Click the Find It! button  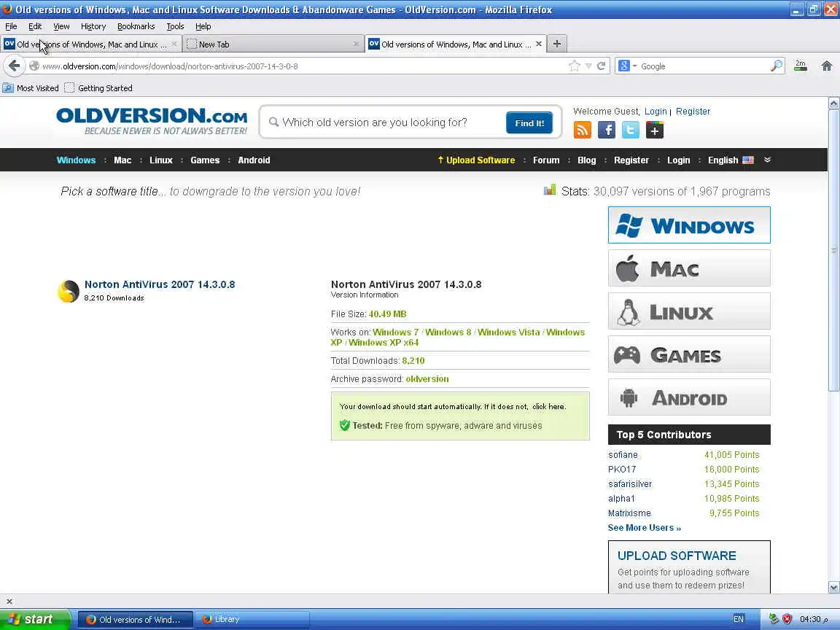529,123
